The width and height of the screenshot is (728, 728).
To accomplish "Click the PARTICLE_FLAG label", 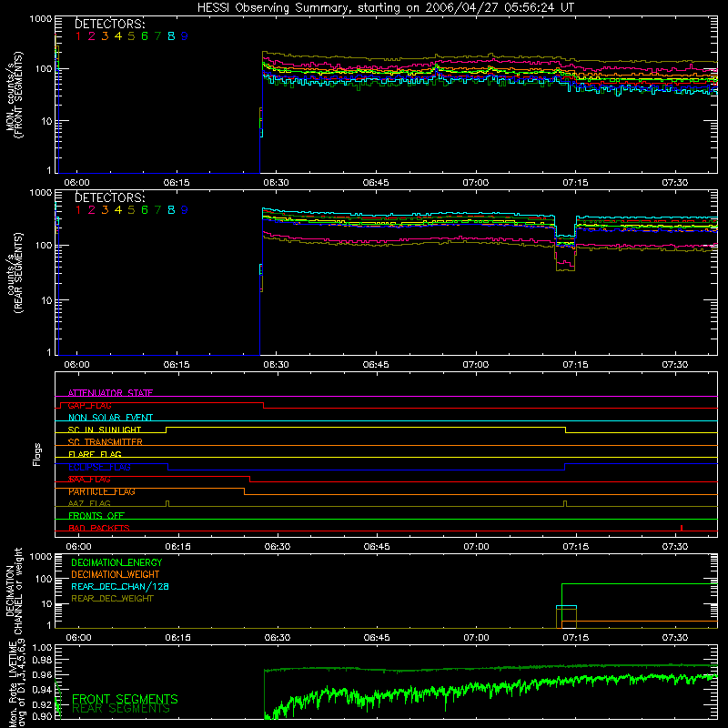I will 102,491.
